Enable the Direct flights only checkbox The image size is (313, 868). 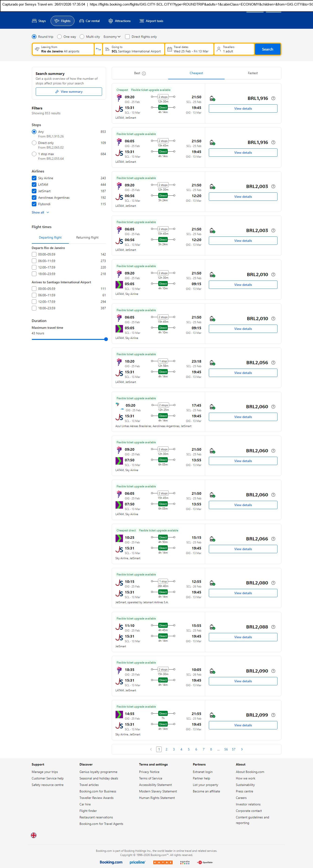click(x=127, y=37)
